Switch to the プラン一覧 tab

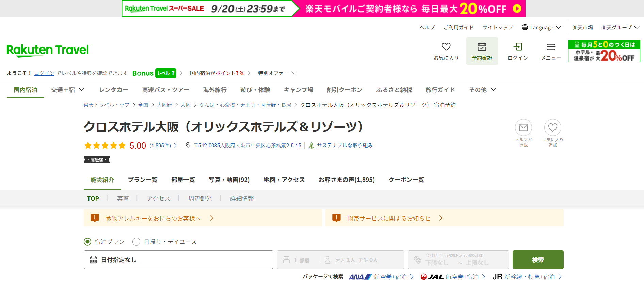tap(143, 180)
